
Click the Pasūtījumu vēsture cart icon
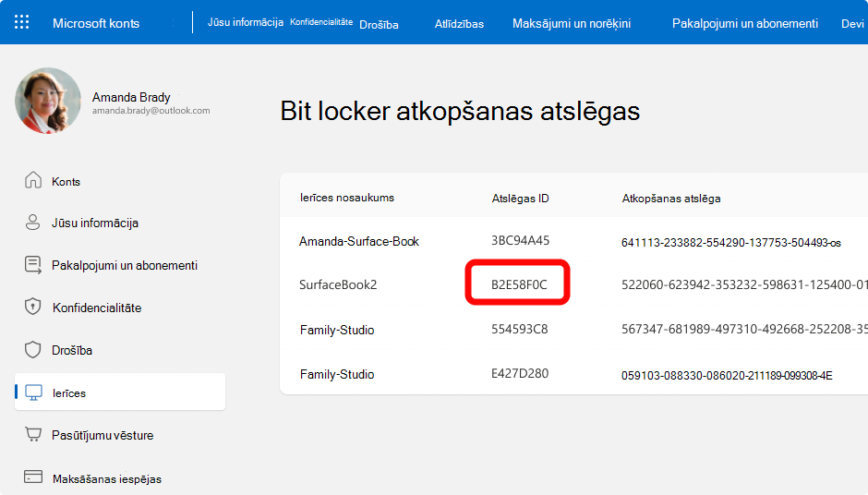click(x=33, y=435)
